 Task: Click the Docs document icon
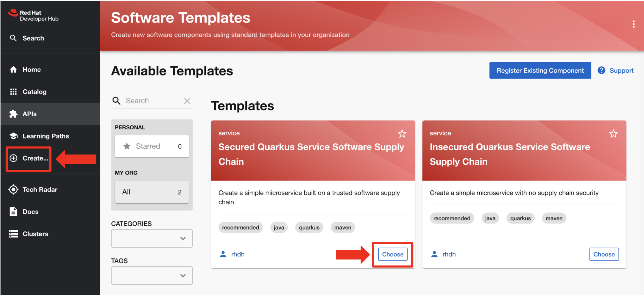tap(13, 212)
